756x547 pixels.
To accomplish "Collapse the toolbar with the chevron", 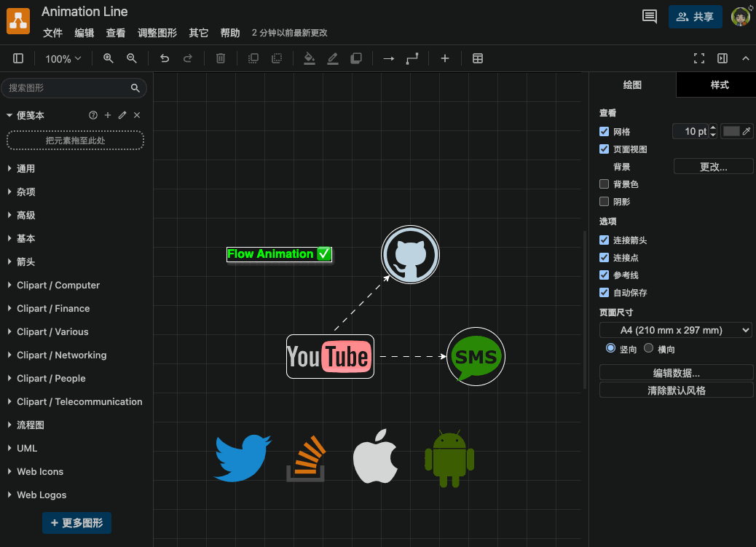I will [745, 58].
